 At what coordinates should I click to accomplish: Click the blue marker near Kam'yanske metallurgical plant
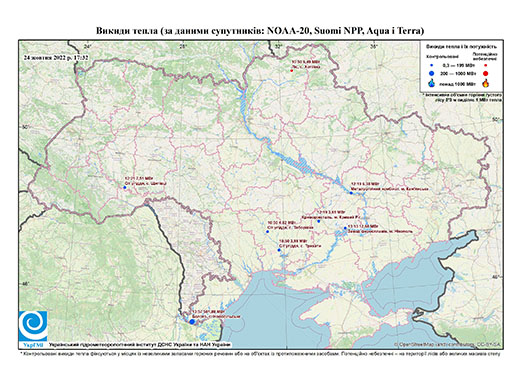[351, 193]
